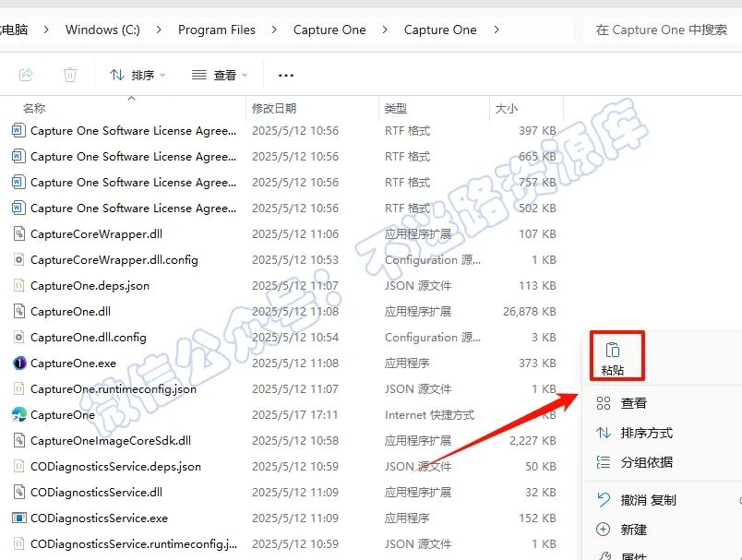Click the 26,878 KB size cell

(530, 311)
